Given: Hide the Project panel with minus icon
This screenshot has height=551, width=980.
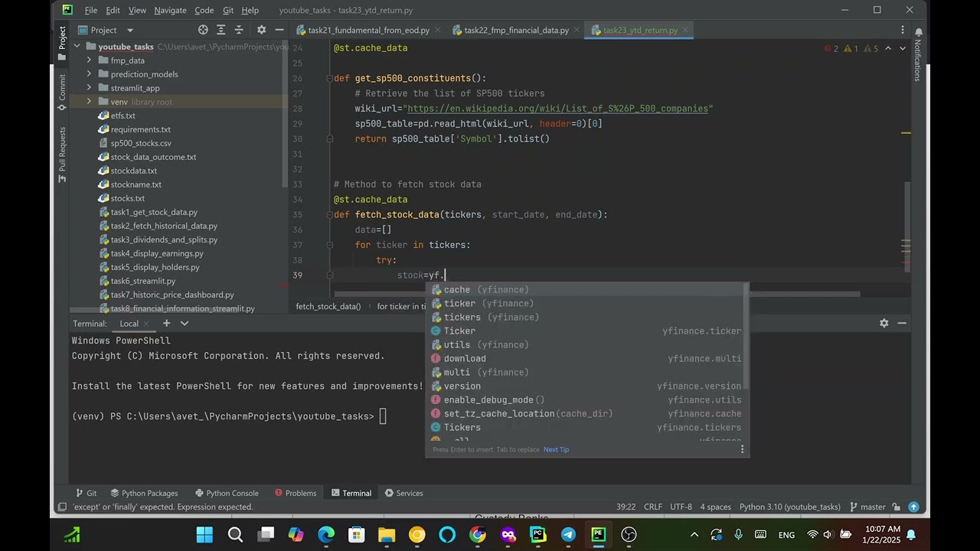Looking at the screenshot, I should (x=279, y=30).
